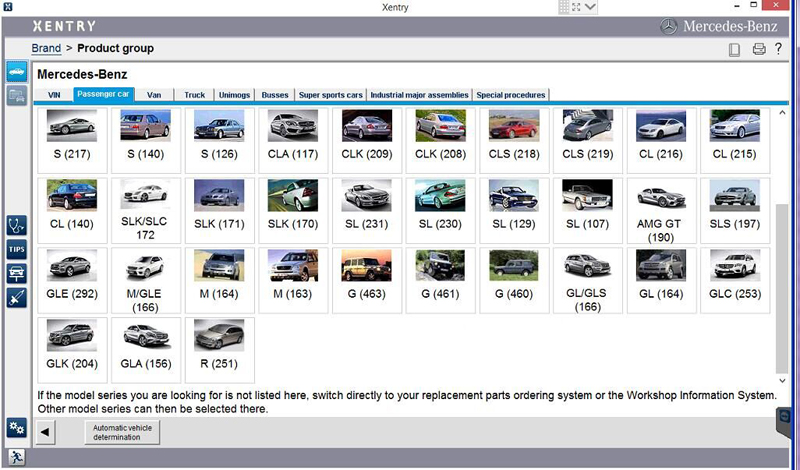The width and height of the screenshot is (800, 470).
Task: Click the Xentry app icon in title bar
Action: pos(8,7)
